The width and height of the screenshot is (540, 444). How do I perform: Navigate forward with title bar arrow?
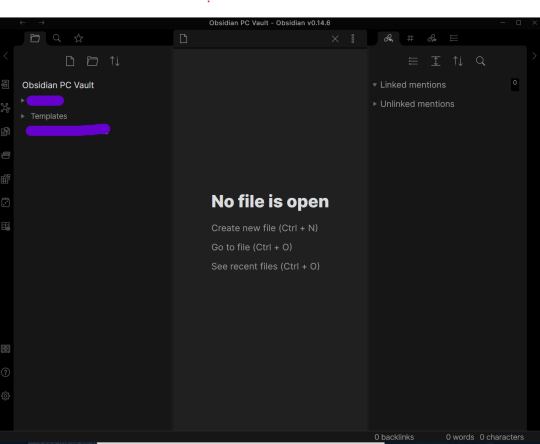pos(42,23)
